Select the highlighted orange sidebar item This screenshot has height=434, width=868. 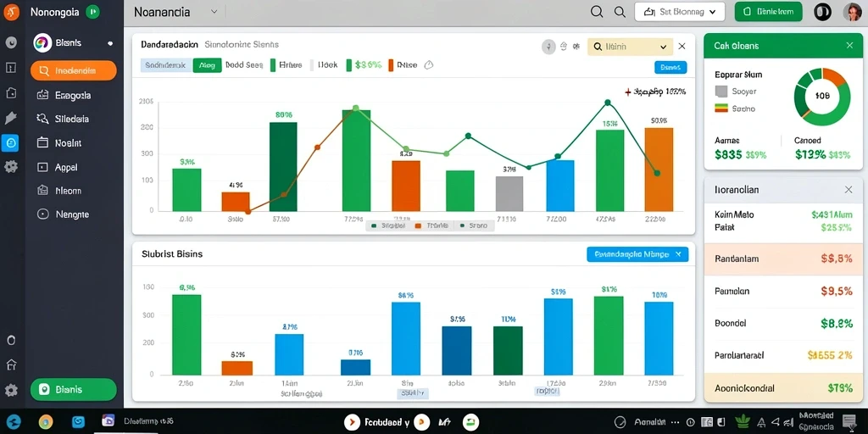pyautogui.click(x=74, y=71)
